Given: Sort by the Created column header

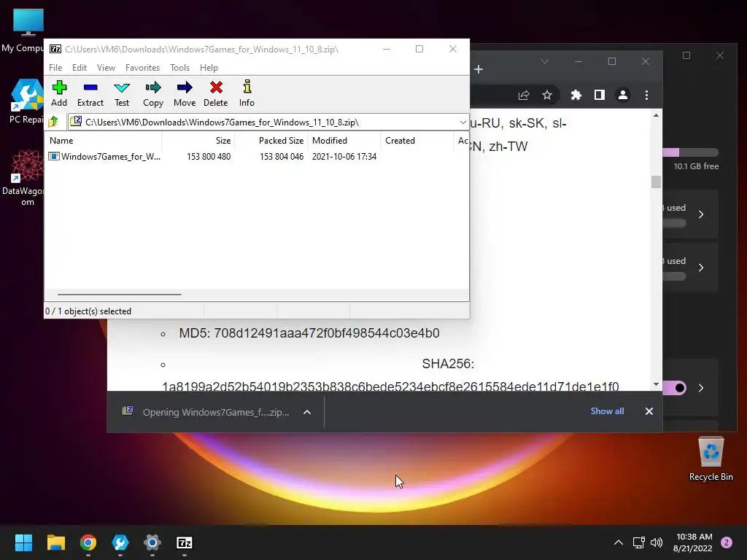Looking at the screenshot, I should 417,141.
